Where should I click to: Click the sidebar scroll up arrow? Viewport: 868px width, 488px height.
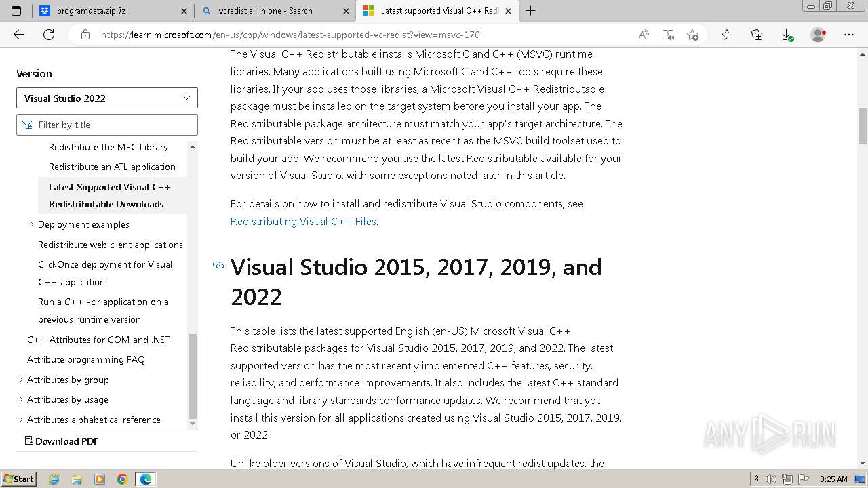tap(193, 147)
